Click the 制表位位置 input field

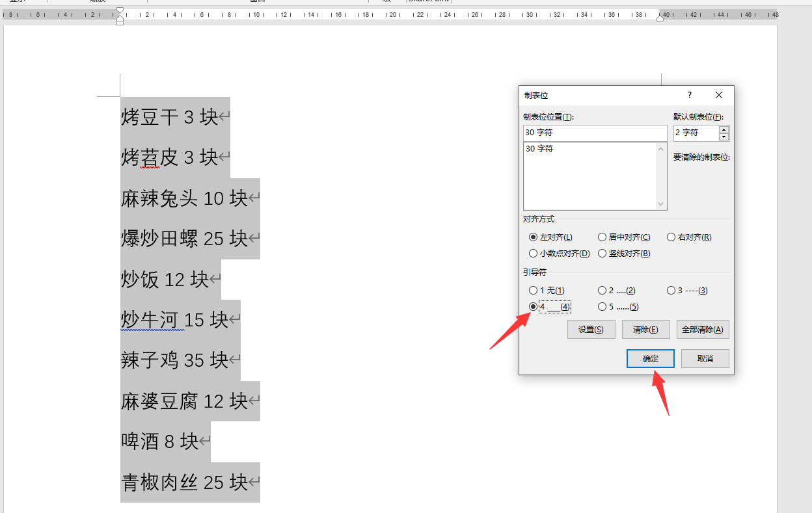[595, 133]
